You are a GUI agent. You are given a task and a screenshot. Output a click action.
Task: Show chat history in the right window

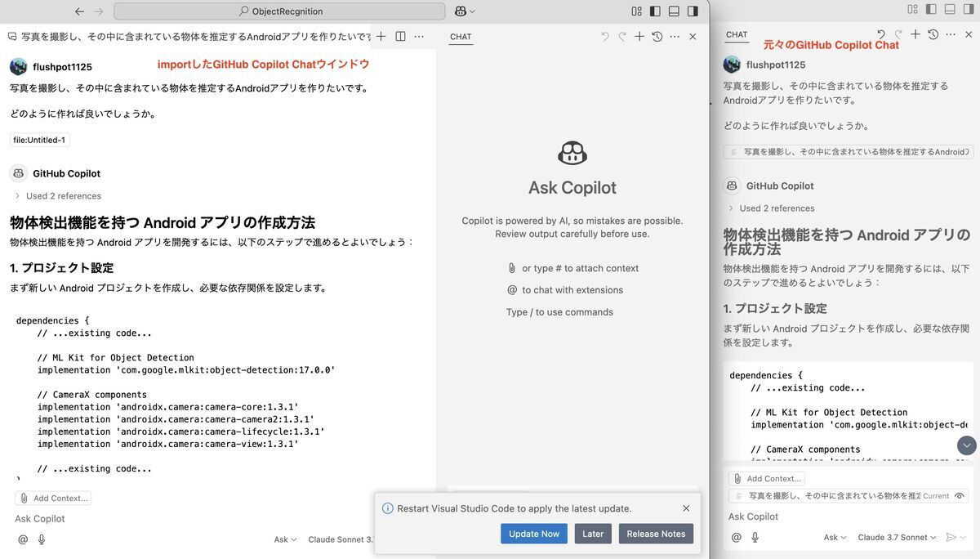click(x=933, y=34)
